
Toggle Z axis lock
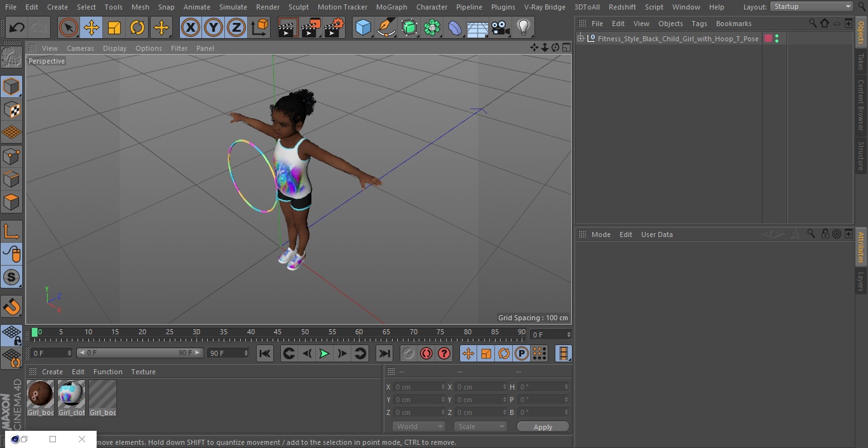pos(236,27)
